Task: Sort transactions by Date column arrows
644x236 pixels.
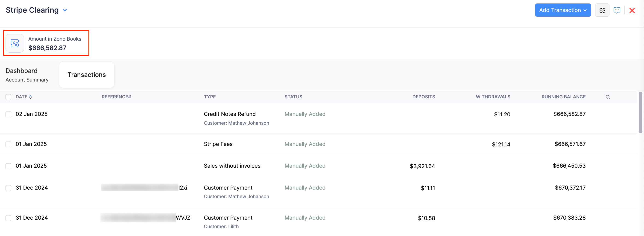Action: click(x=30, y=97)
